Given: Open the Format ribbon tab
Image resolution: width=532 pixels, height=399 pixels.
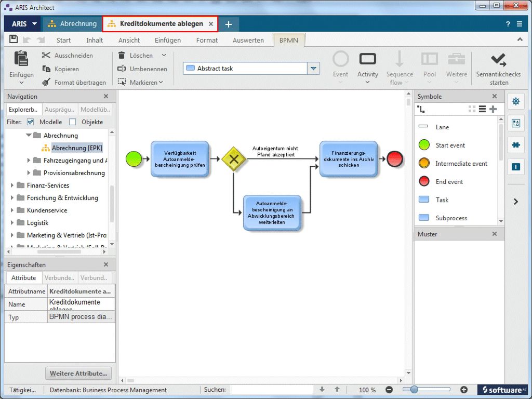Looking at the screenshot, I should [x=207, y=40].
